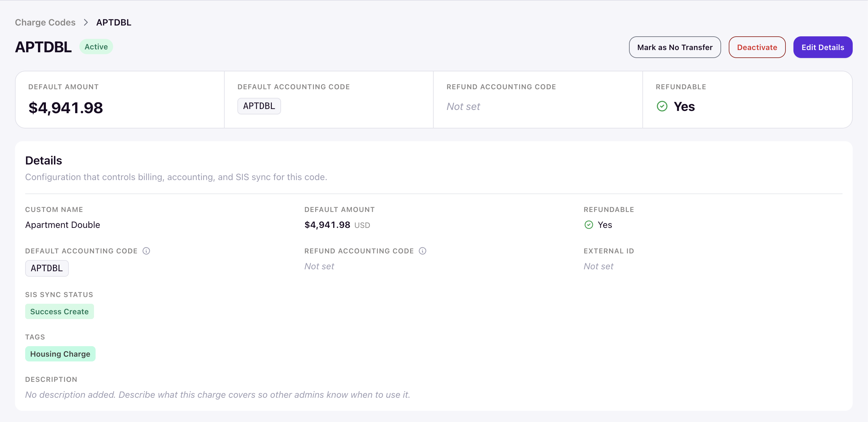Click the APTDBL accounting code chip in summary card
The width and height of the screenshot is (868, 422).
(259, 106)
